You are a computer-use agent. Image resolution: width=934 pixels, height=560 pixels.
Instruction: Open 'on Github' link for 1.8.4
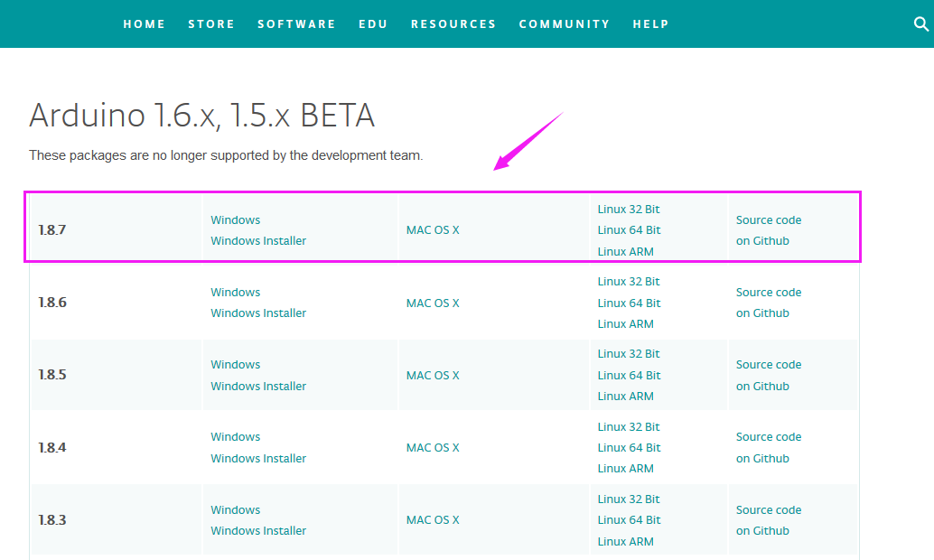click(x=762, y=458)
